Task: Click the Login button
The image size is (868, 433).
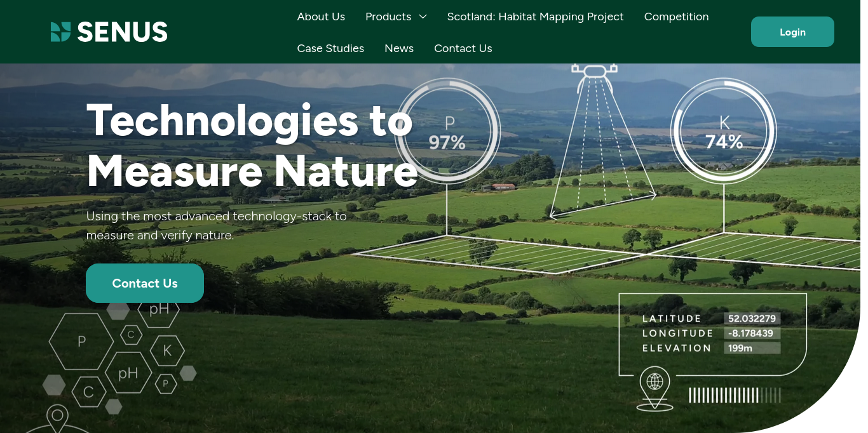Action: click(792, 31)
